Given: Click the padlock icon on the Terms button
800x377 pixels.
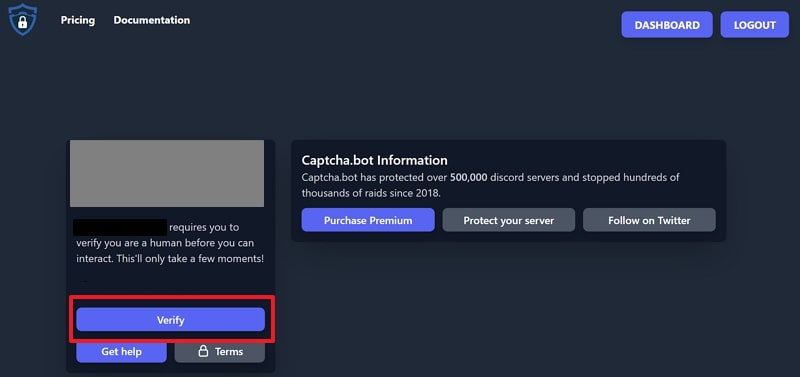Looking at the screenshot, I should point(203,351).
